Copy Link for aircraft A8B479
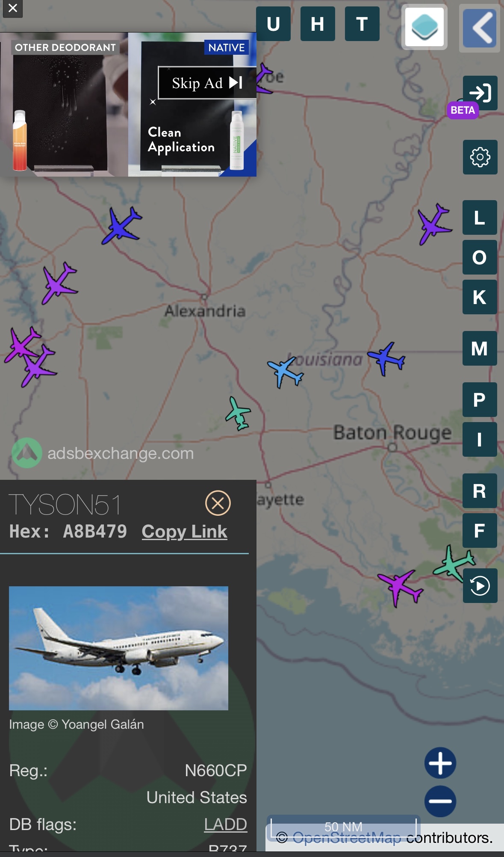This screenshot has width=504, height=857. point(184,532)
